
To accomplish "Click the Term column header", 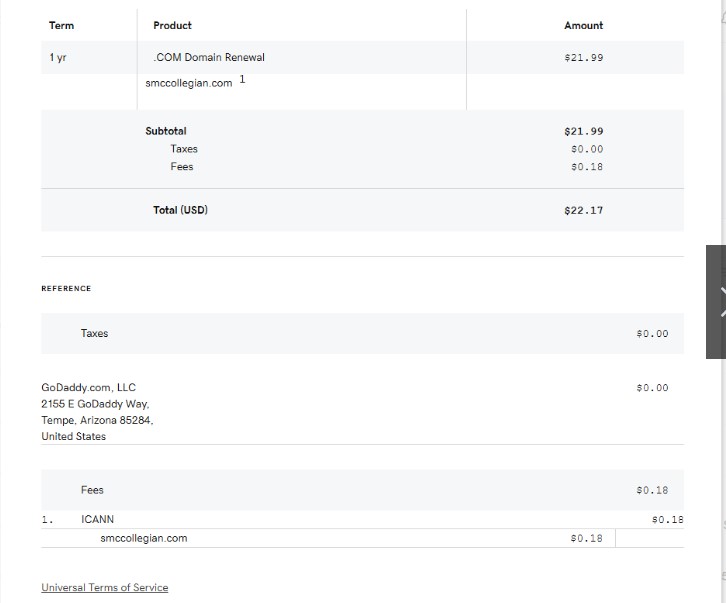I will (61, 25).
